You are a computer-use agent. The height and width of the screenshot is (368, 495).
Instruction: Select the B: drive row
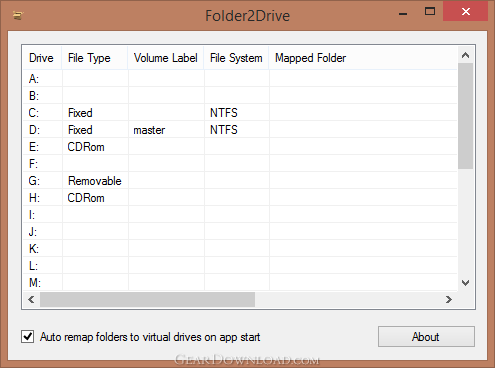tap(240, 96)
